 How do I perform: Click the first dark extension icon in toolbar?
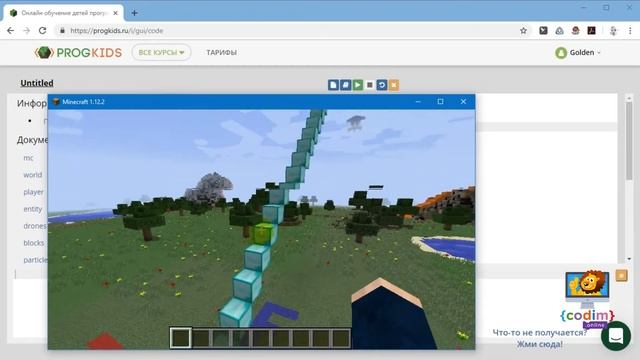pyautogui.click(x=543, y=31)
